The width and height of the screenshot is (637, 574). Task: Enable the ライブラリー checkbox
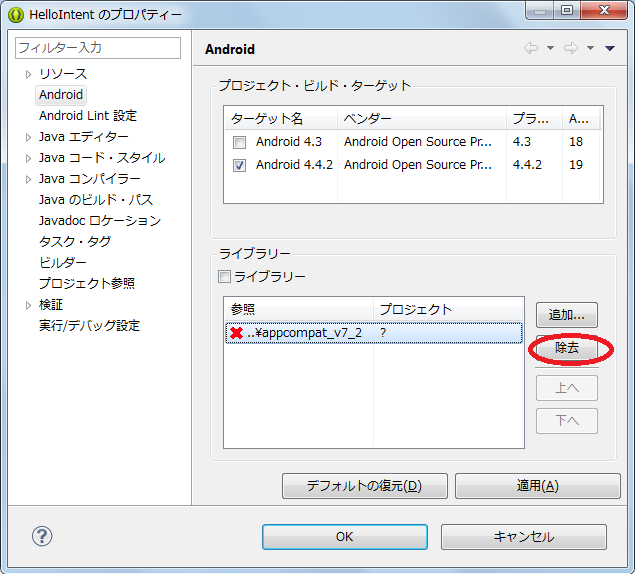[x=224, y=277]
